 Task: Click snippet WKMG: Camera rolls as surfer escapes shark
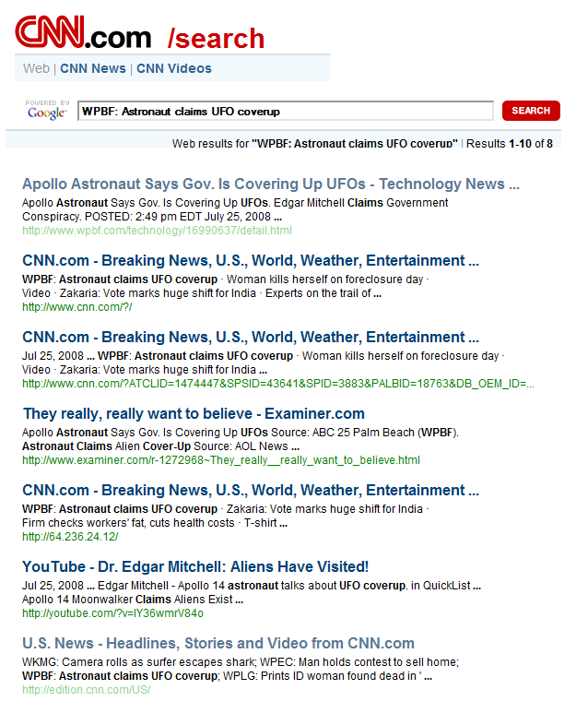(139, 662)
